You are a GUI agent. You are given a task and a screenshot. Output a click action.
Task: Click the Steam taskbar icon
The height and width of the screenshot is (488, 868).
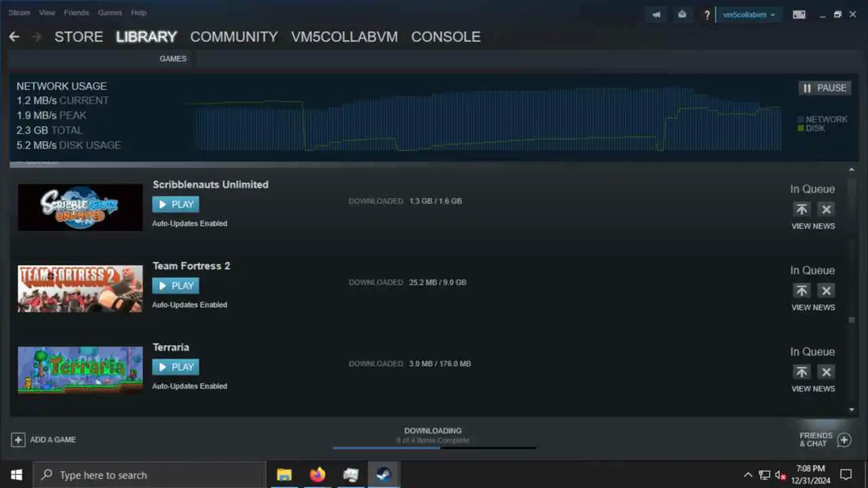(x=384, y=474)
